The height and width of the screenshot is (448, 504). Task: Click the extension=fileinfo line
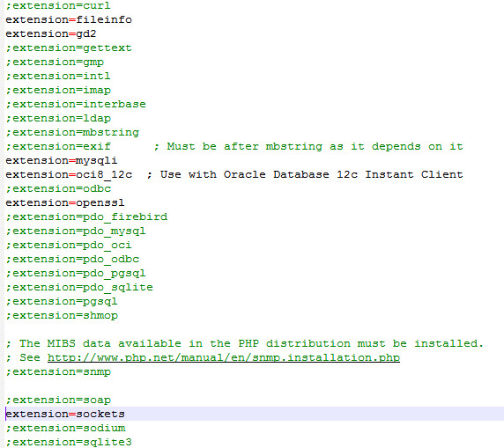(x=69, y=19)
